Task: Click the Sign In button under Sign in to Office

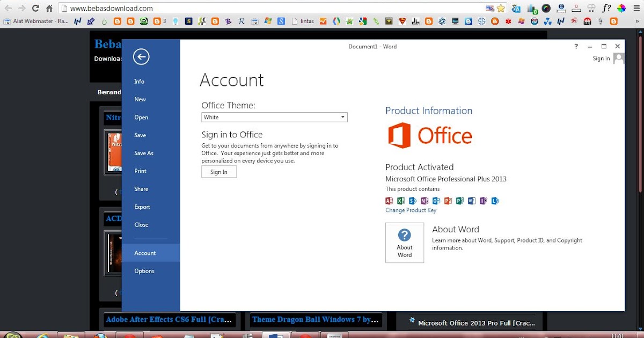Action: (x=219, y=172)
